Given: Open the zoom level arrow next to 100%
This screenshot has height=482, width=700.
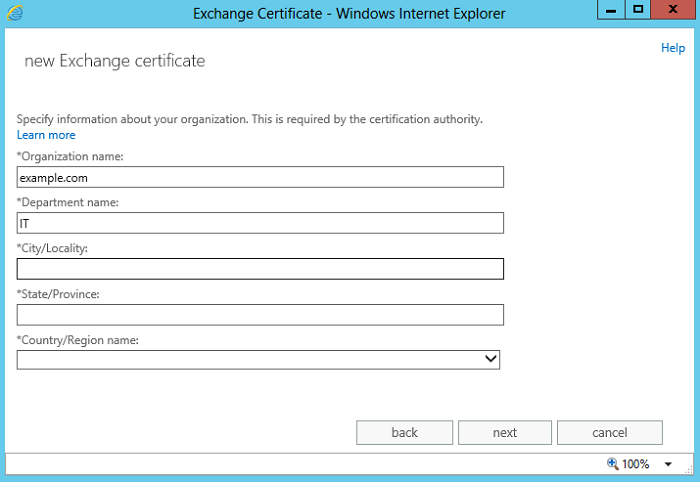Looking at the screenshot, I should tap(668, 464).
